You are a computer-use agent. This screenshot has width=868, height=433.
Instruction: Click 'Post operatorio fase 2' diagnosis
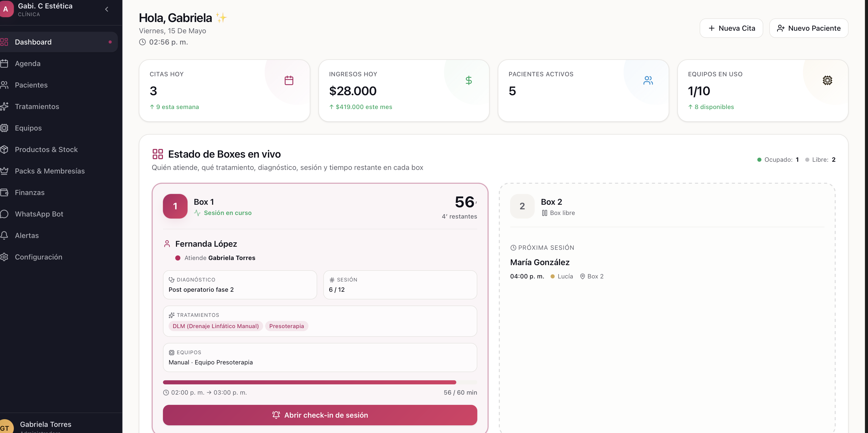(x=201, y=290)
